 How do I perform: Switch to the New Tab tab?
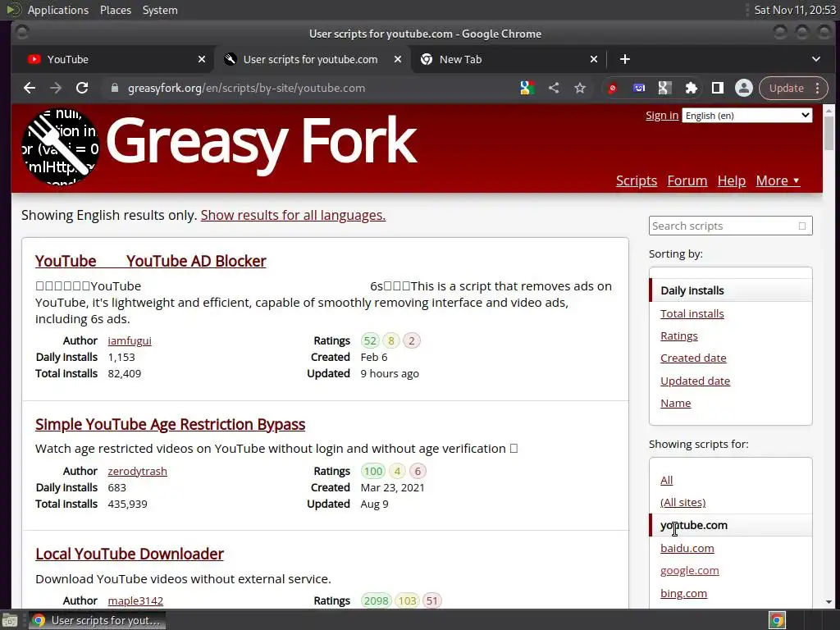click(504, 59)
